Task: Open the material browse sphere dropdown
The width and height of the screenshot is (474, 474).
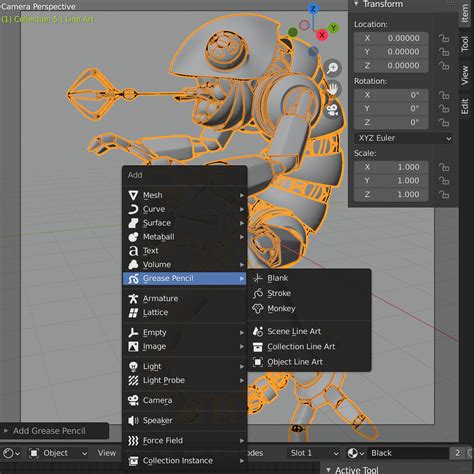Action: pos(355,453)
